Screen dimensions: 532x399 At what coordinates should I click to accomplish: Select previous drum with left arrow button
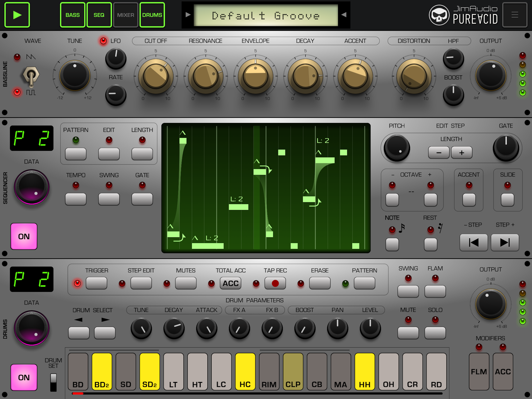pyautogui.click(x=79, y=333)
